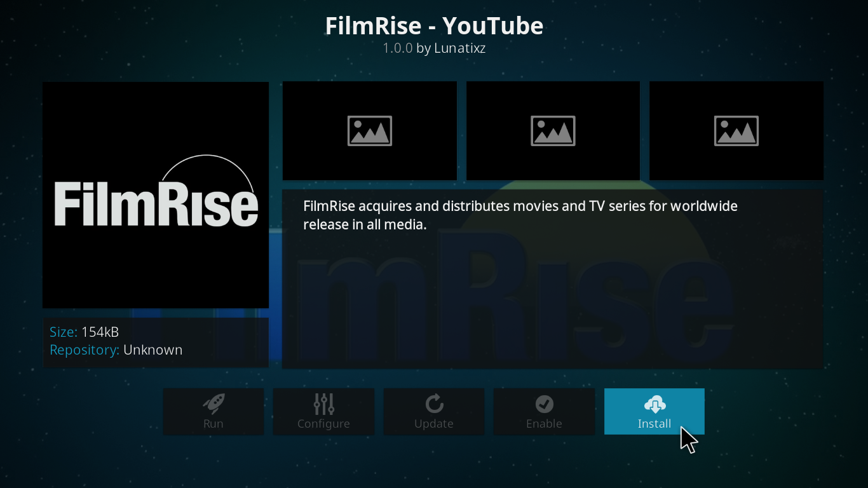Click the 'Size: 154kB' info line
This screenshot has height=488, width=868.
click(x=85, y=332)
